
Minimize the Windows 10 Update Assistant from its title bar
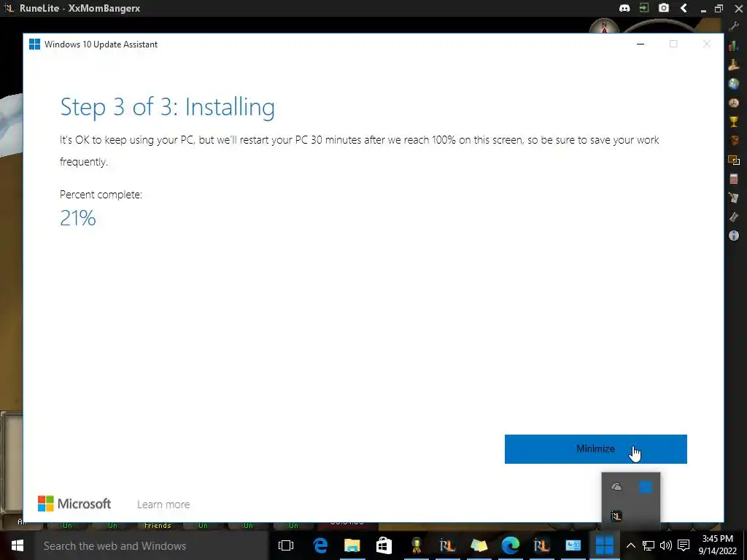[x=640, y=44]
